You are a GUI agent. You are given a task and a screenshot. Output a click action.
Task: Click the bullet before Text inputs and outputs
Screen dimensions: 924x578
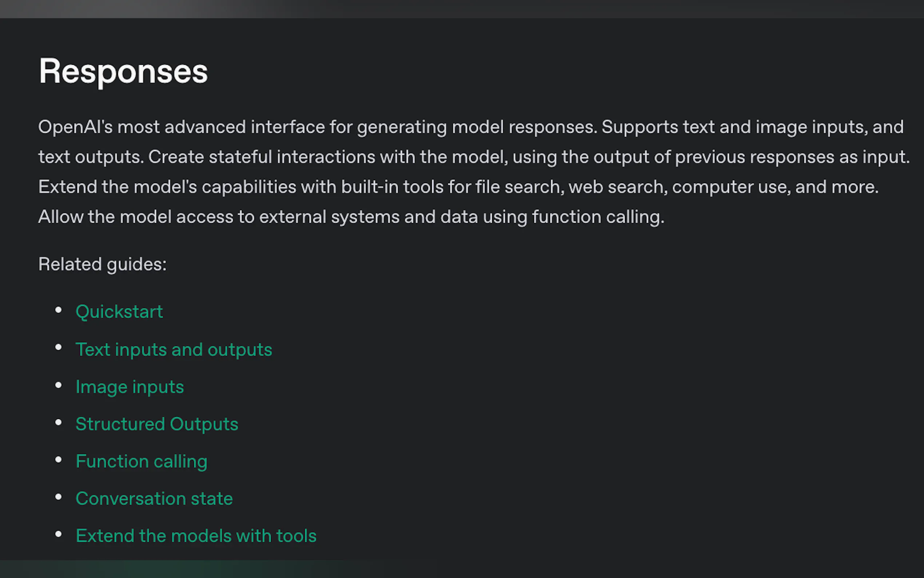tap(59, 348)
